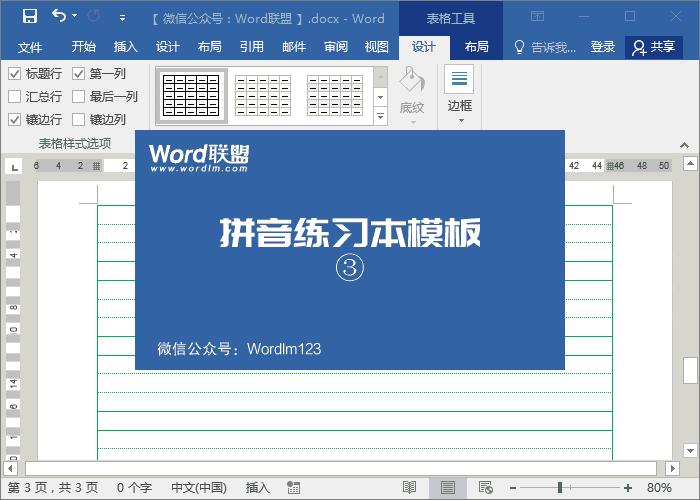
Task: Select the third table style thumbnail
Action: click(x=335, y=96)
